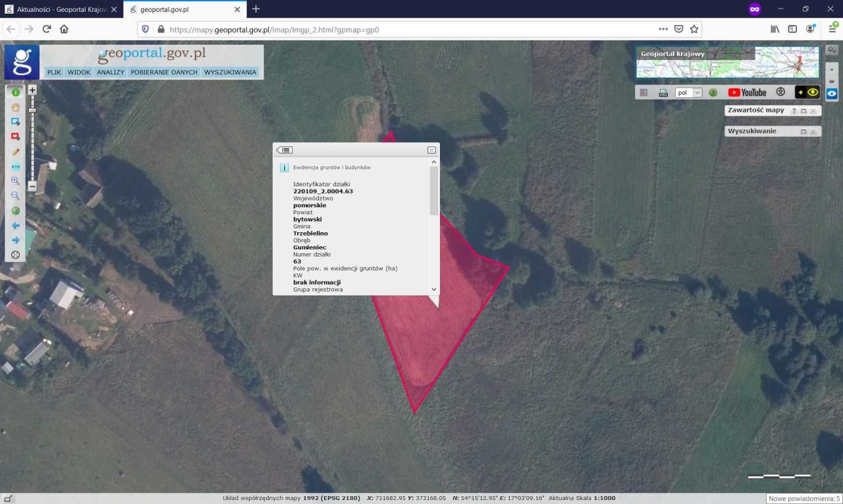Click the magnifier zoom-in tool
The image size is (843, 504).
coord(16,181)
